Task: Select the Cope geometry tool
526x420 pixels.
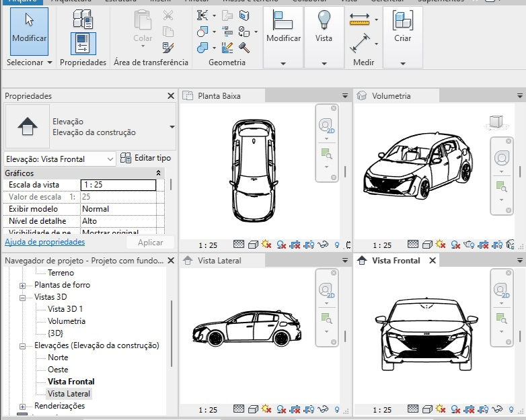Action: tap(202, 15)
